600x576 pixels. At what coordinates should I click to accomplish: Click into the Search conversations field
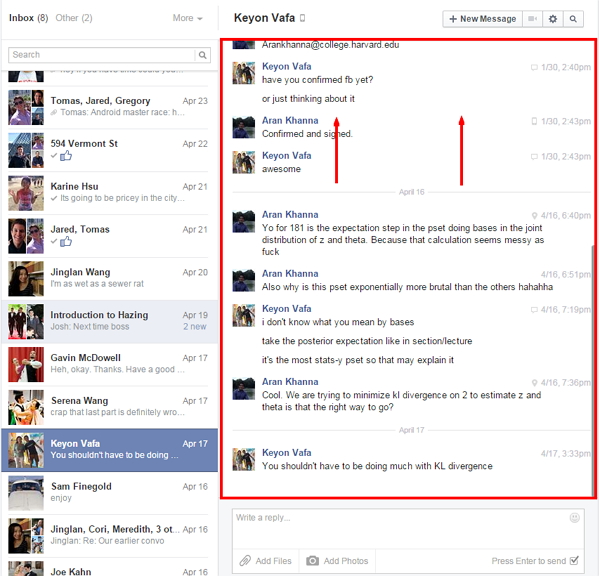click(100, 55)
